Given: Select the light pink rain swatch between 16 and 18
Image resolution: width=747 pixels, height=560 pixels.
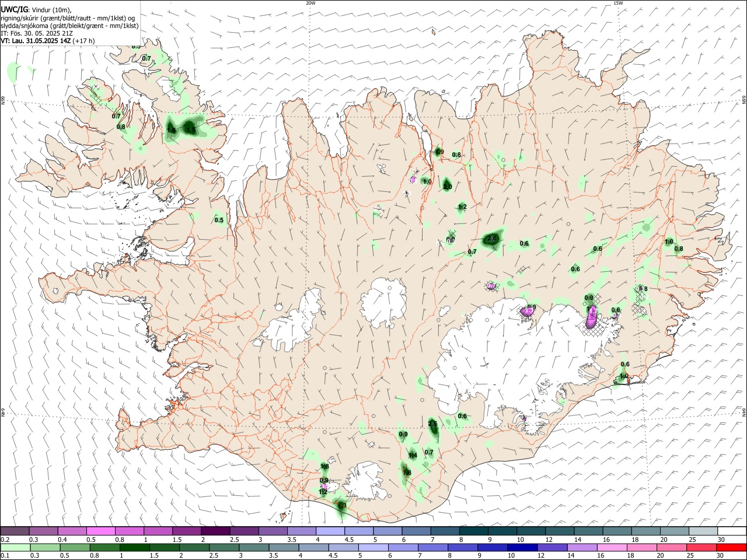Looking at the screenshot, I should [x=612, y=547].
